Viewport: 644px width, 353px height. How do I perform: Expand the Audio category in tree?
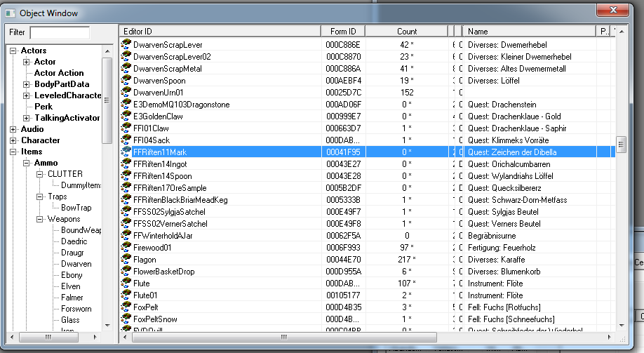click(x=13, y=129)
